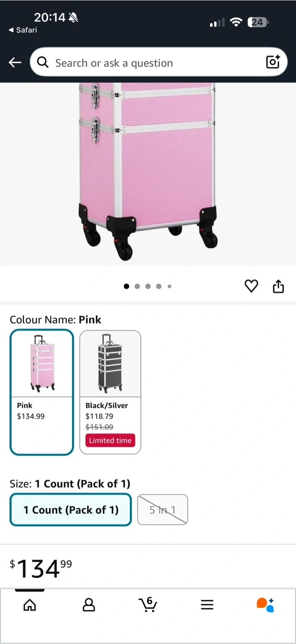Tap the share icon
Image resolution: width=296 pixels, height=644 pixels.
[278, 286]
